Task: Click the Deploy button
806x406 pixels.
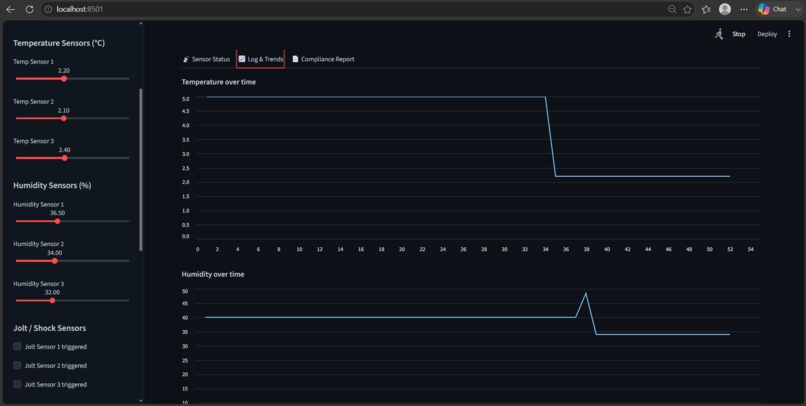Action: [767, 34]
